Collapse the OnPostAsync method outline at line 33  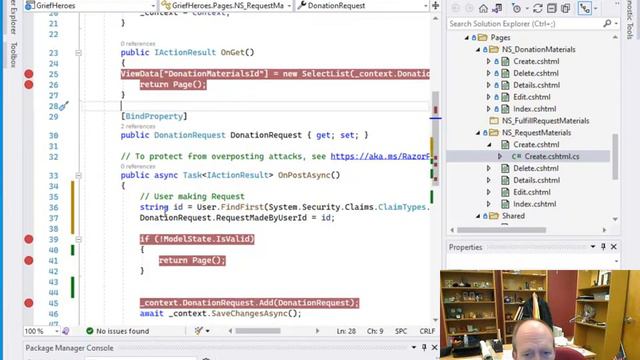point(78,176)
